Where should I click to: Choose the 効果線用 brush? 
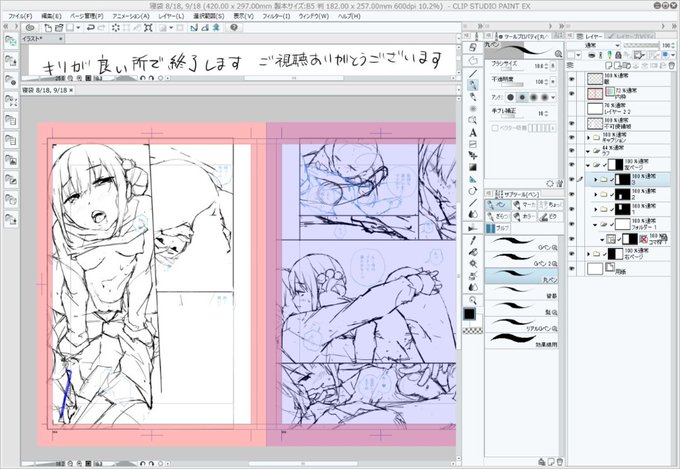point(522,340)
